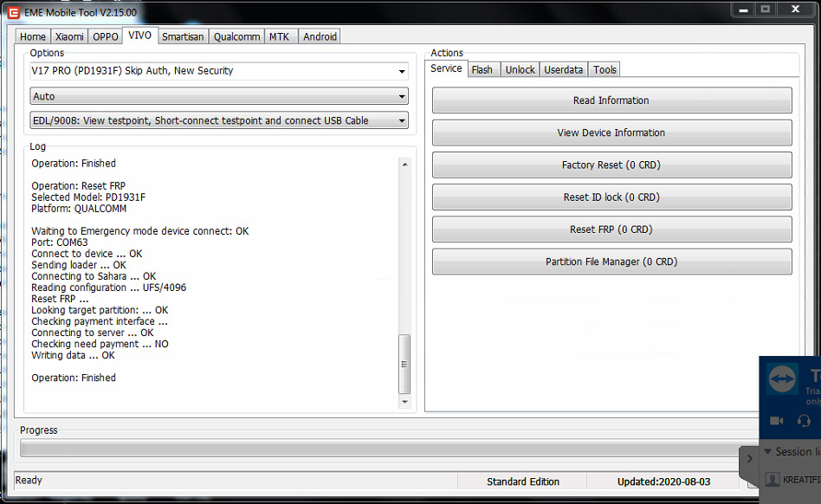Click 'Standard Edition' in status bar

(522, 481)
